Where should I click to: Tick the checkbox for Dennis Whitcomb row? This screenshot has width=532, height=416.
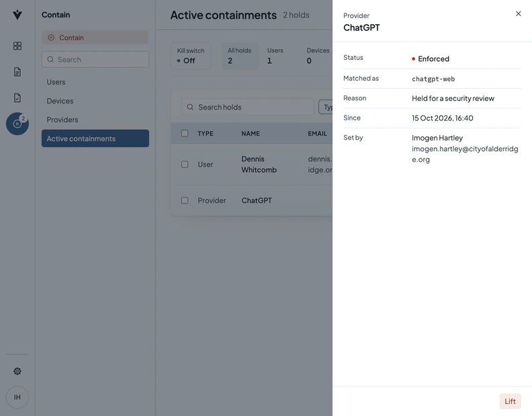click(185, 165)
